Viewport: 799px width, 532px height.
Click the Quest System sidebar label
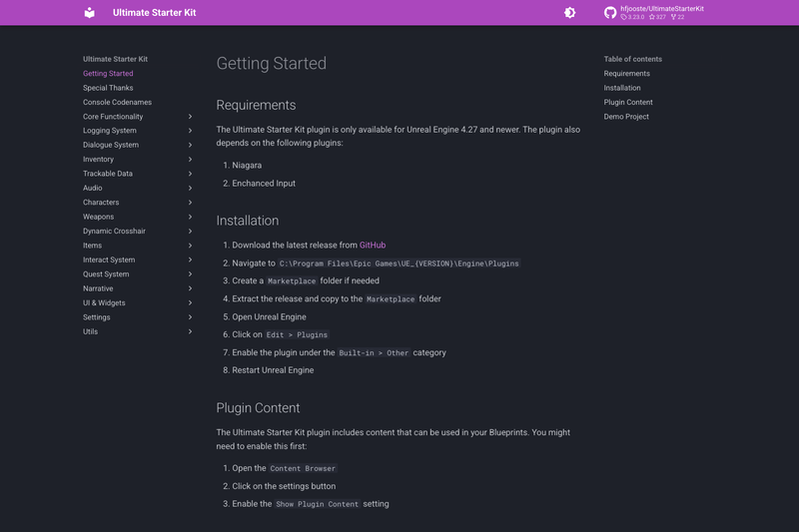106,273
